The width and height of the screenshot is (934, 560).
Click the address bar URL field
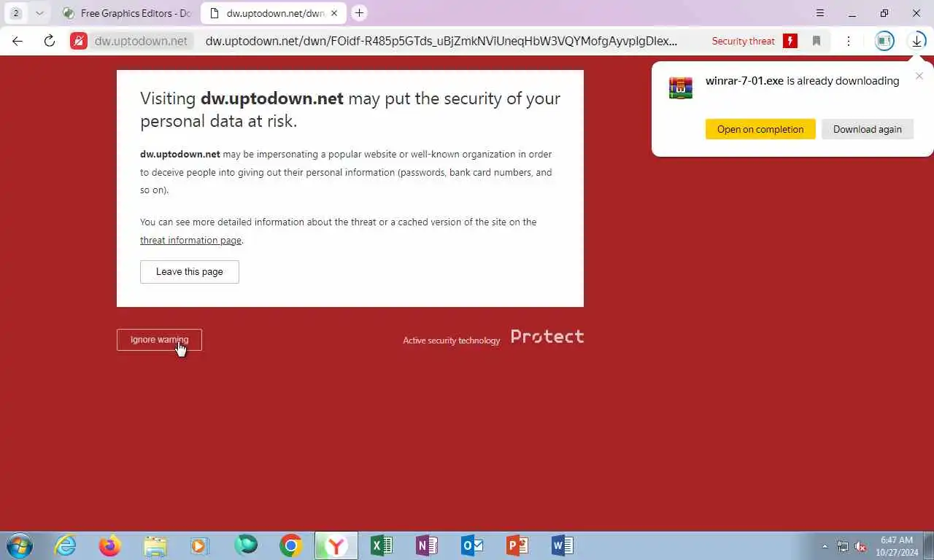[441, 41]
